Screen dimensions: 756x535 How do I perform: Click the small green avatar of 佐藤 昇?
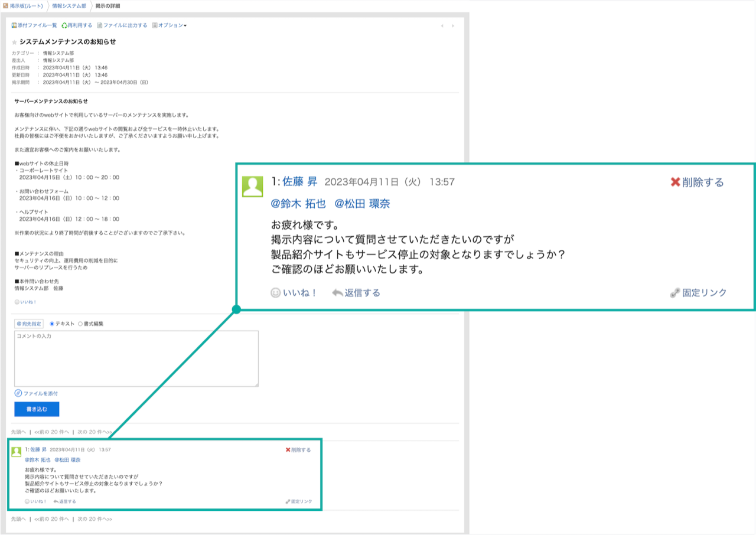17,451
